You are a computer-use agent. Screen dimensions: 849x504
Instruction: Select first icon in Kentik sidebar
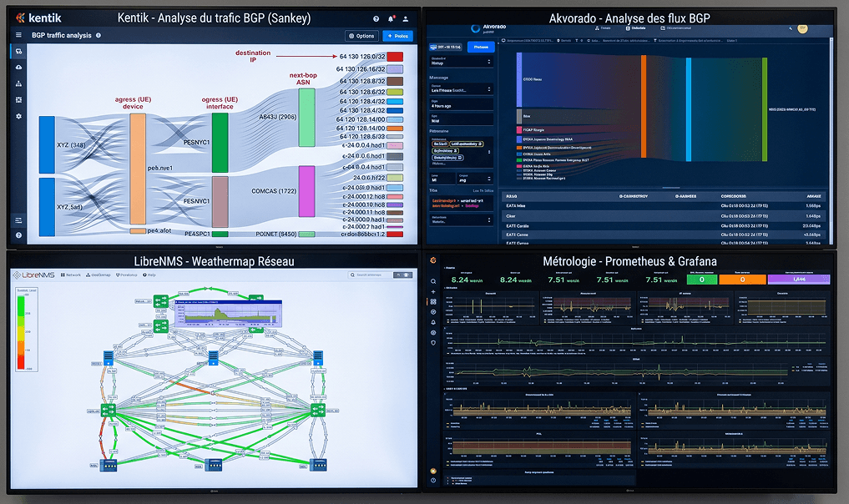(18, 52)
